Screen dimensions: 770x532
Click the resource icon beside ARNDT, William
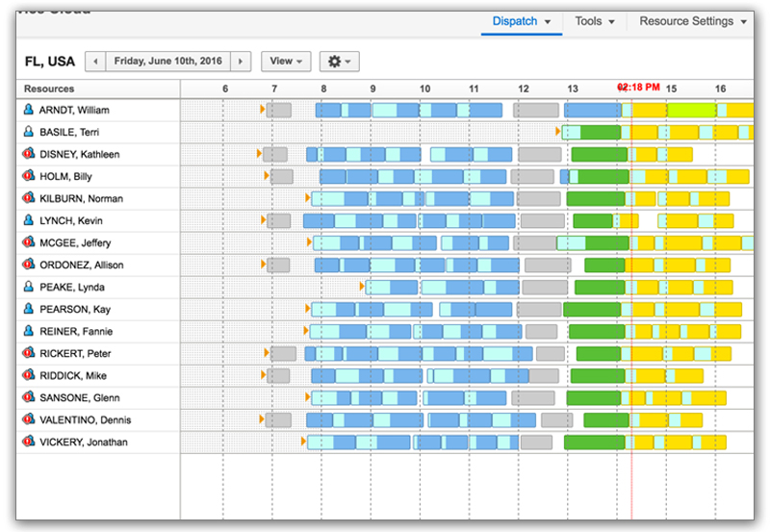pos(29,110)
